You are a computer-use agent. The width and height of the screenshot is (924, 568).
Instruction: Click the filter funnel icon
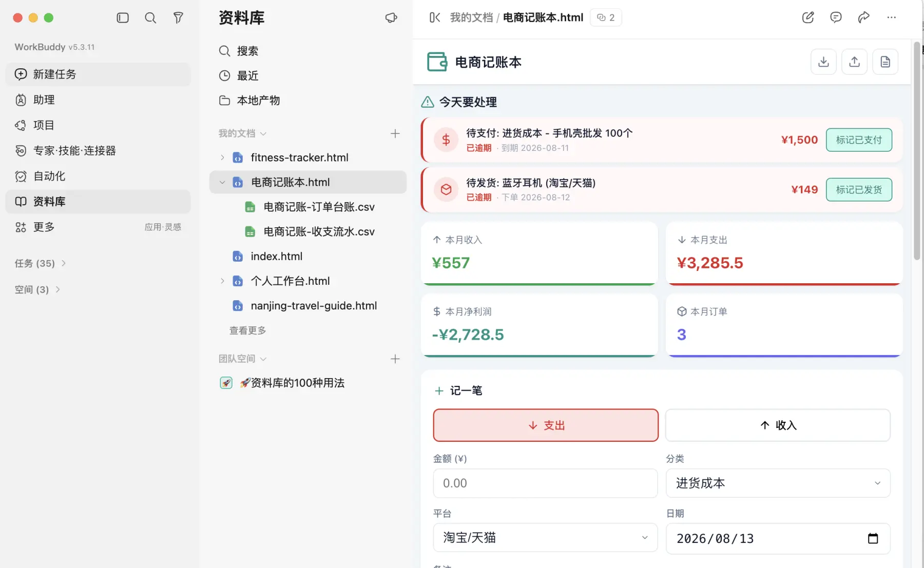[x=178, y=18]
